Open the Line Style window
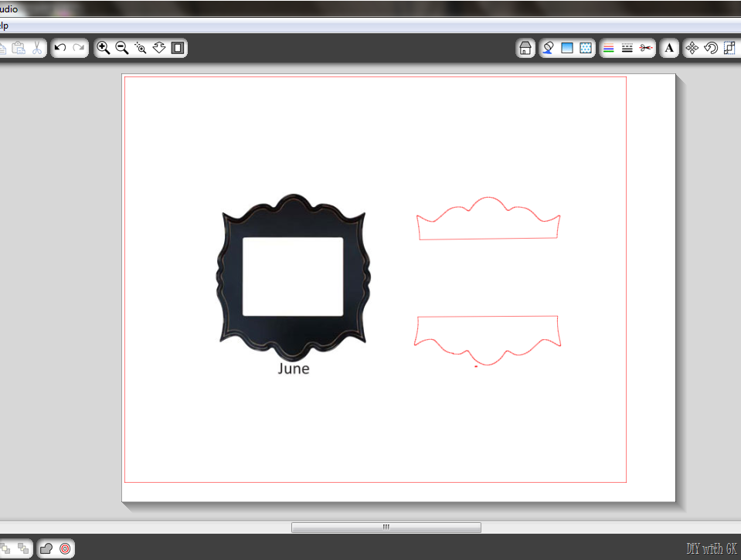Image resolution: width=741 pixels, height=560 pixels. (627, 48)
